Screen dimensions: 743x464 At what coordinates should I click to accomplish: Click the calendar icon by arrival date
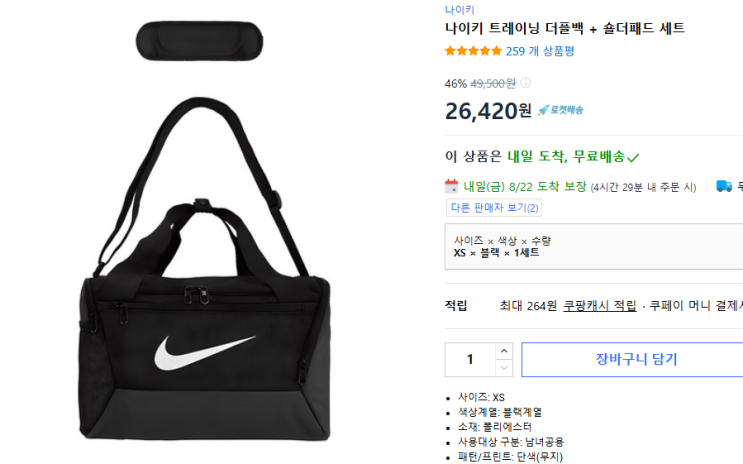451,186
